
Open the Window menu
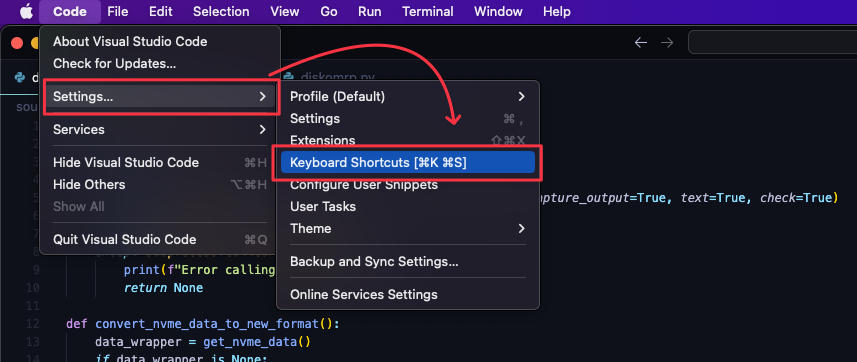[x=498, y=11]
